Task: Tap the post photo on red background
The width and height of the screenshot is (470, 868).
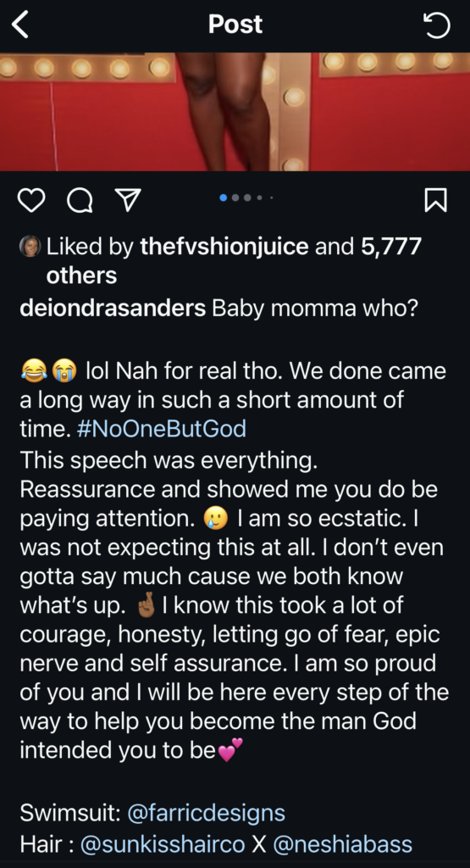Action: tap(235, 112)
